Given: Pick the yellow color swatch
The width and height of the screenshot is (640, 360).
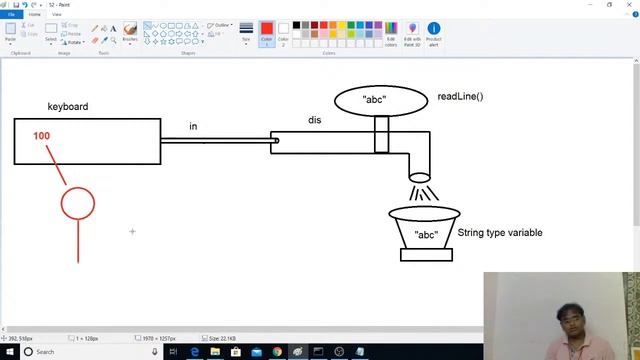Looking at the screenshot, I should tap(342, 25).
